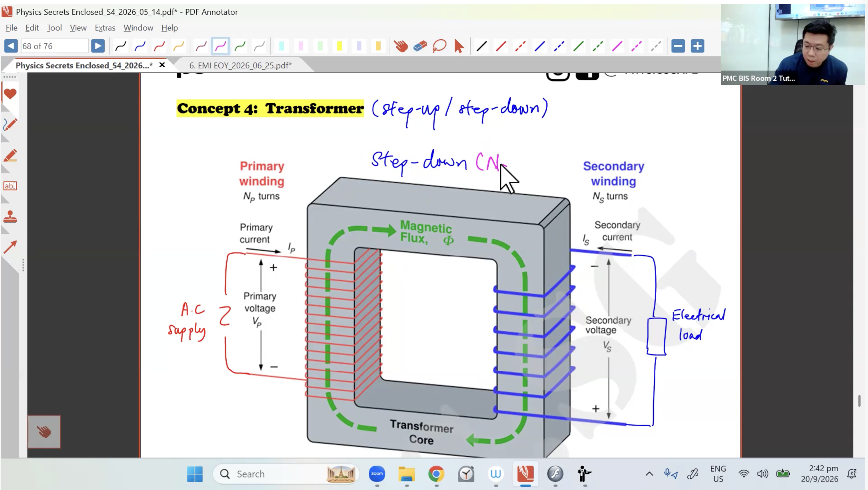868x490 pixels.
Task: Open Zoom from the Windows taskbar
Action: pyautogui.click(x=377, y=474)
